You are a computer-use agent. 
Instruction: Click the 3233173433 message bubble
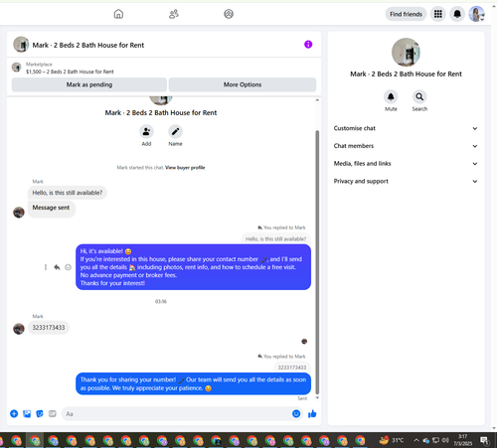point(49,328)
